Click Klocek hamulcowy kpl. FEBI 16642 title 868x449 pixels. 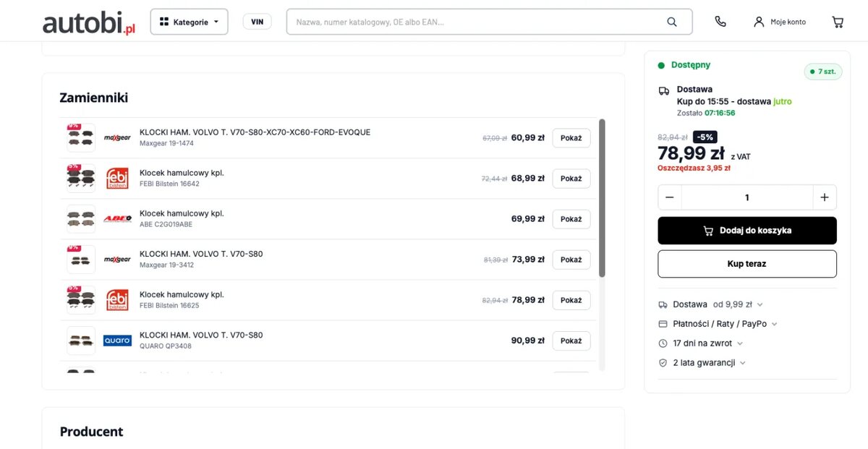[x=182, y=173]
